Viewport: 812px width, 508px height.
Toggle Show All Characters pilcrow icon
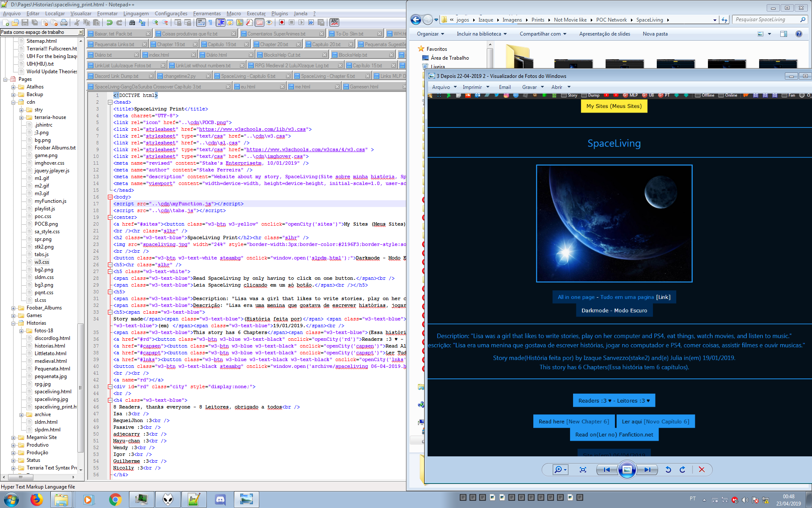click(x=210, y=22)
